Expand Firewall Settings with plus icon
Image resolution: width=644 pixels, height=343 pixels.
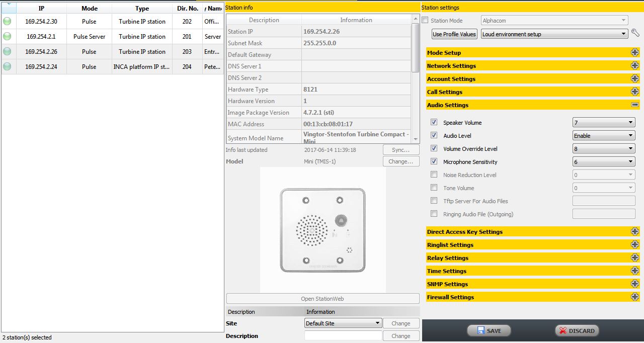pos(635,297)
